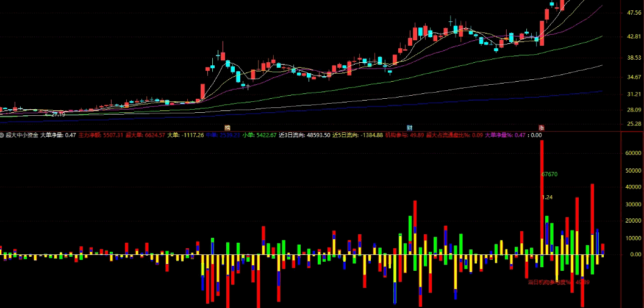
Task: Select the 近5日流向: -1384.88 value
Action: click(x=358, y=135)
